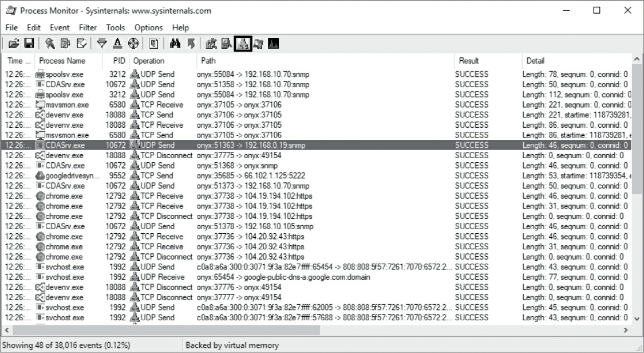Viewport: 644px width, 353px height.
Task: Click the Detail 'Length: 112, seqnum: 0'
Action: pyautogui.click(x=576, y=95)
